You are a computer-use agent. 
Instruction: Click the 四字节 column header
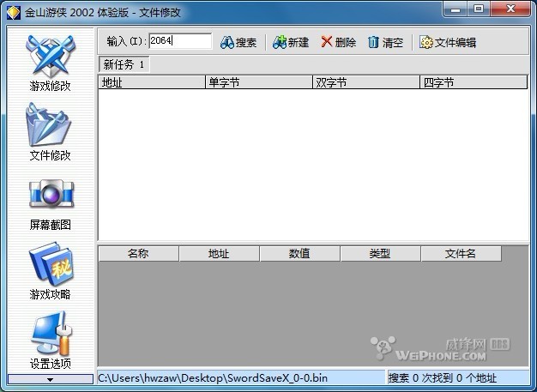coord(474,82)
